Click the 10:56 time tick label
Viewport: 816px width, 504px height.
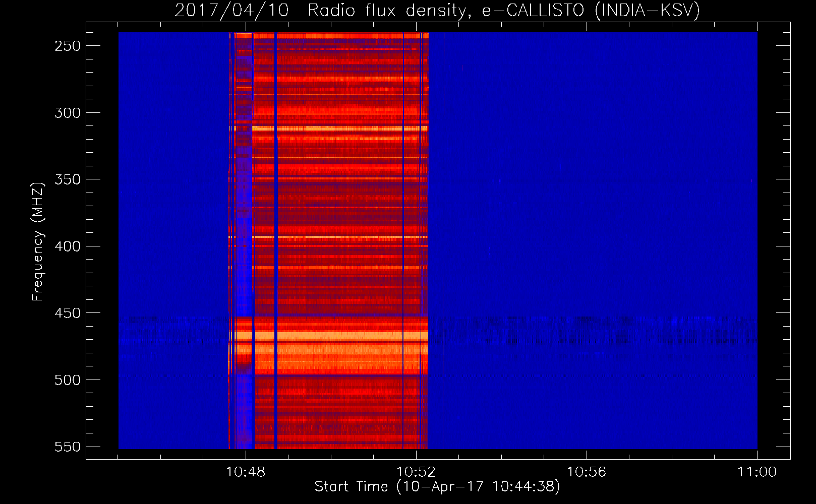click(587, 472)
